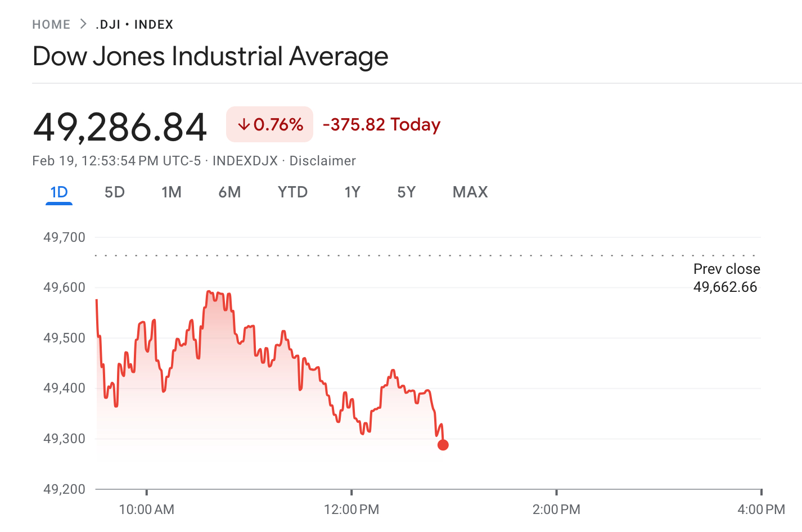Click the red current-price dot on chart
Screen dimensions: 802x532
[x=443, y=445]
